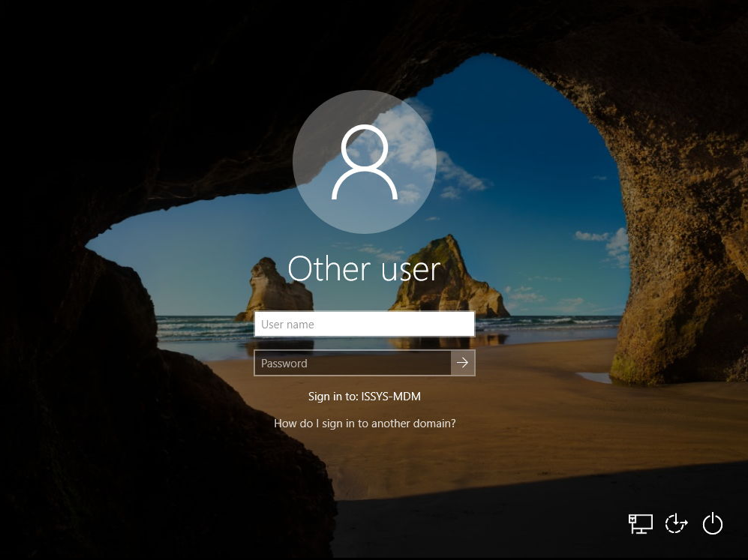Image resolution: width=748 pixels, height=560 pixels.
Task: Focus the User name field
Action: tap(364, 325)
